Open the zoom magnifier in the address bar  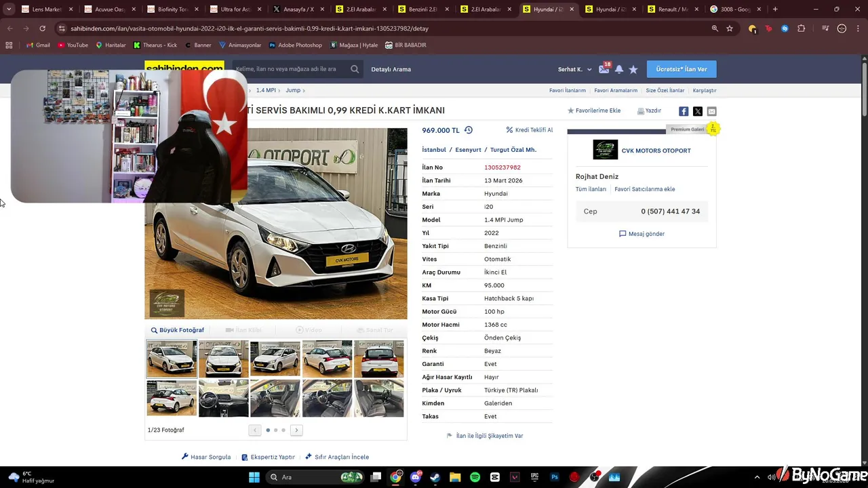(x=715, y=28)
